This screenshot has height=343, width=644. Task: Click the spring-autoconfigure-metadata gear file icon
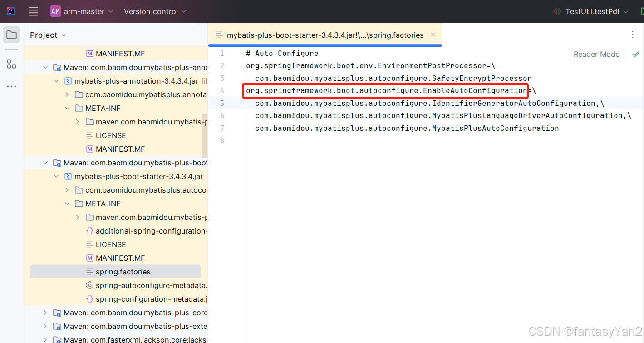90,285
